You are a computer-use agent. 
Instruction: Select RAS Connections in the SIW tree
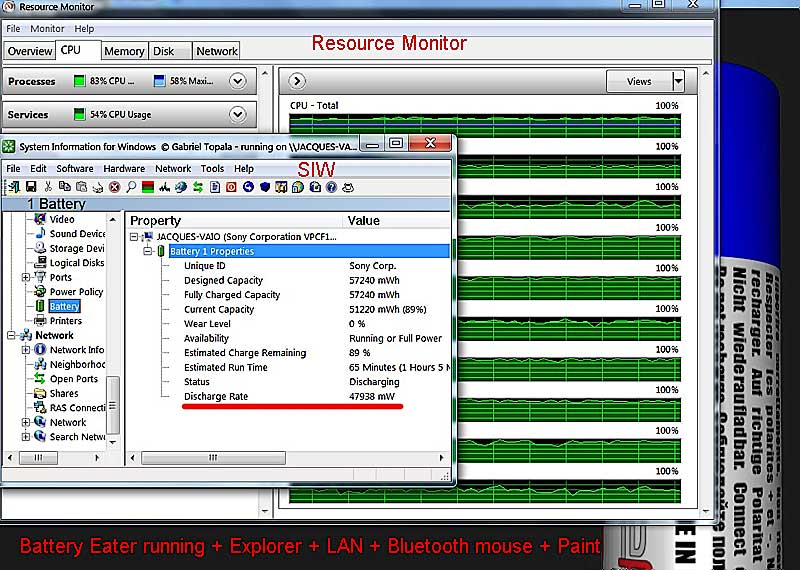[77, 408]
